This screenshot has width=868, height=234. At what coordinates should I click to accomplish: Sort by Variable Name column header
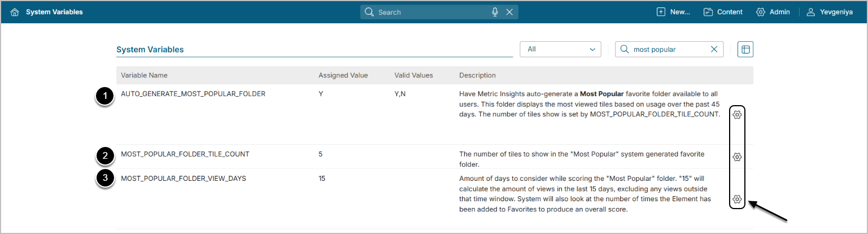click(x=144, y=75)
